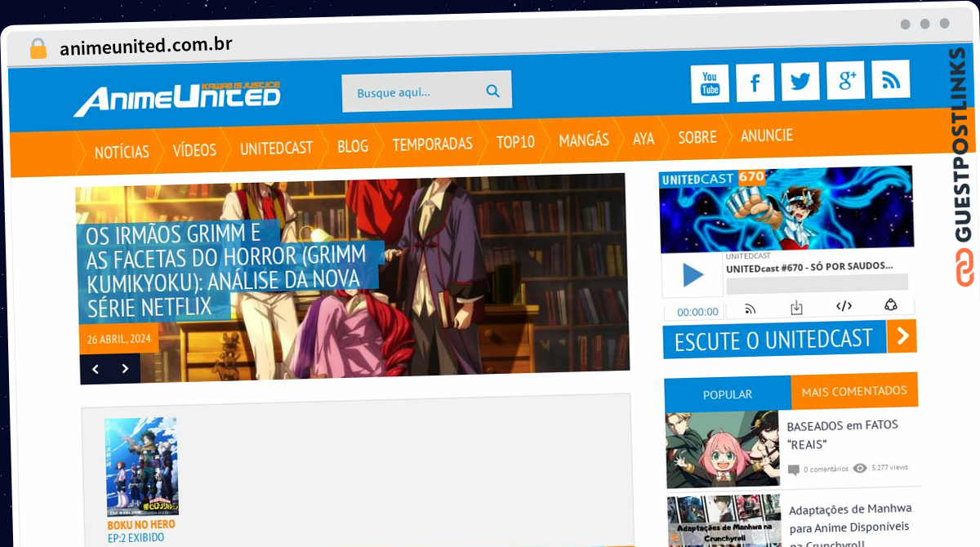Open the Google Plus icon
This screenshot has height=547, width=980.
coord(845,80)
